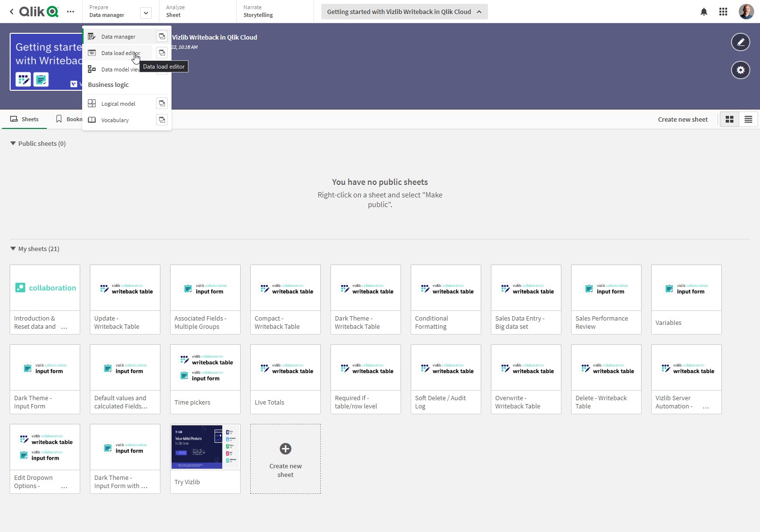Open the Variables sheet

tap(687, 299)
